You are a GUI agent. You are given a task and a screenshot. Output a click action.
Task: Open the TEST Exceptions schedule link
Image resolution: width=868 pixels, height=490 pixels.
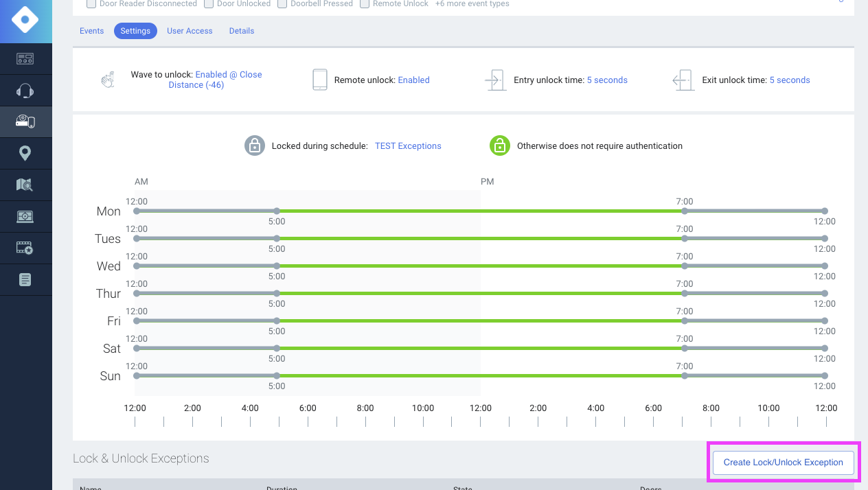coord(408,146)
